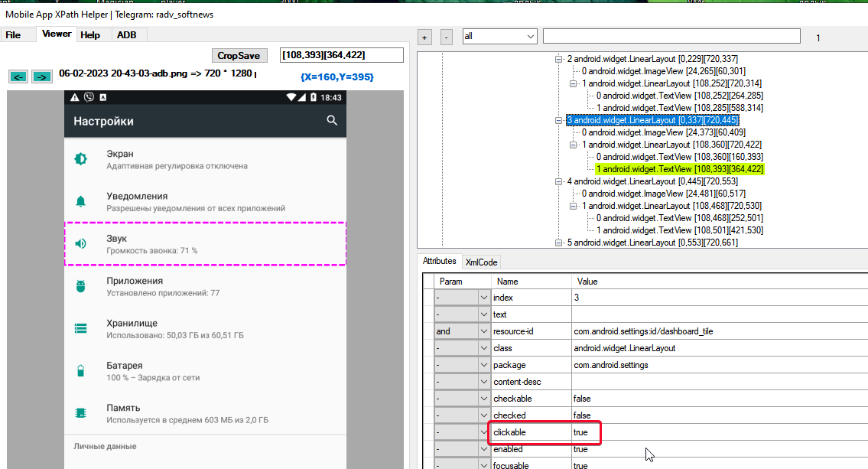This screenshot has width=868, height=469.
Task: Click the CropSave button
Action: pos(239,55)
